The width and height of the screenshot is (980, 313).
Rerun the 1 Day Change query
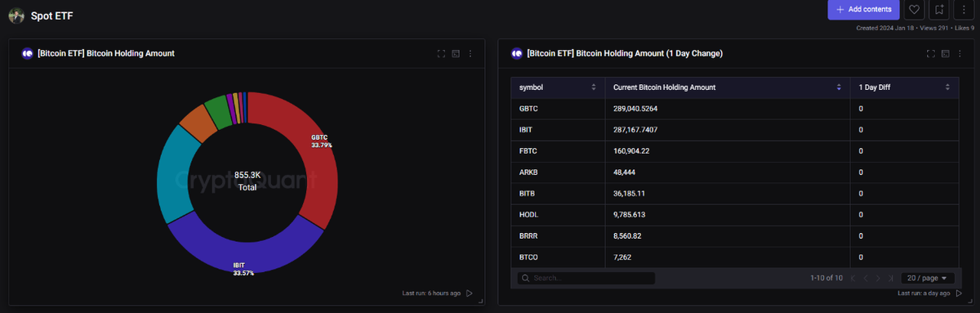point(958,293)
